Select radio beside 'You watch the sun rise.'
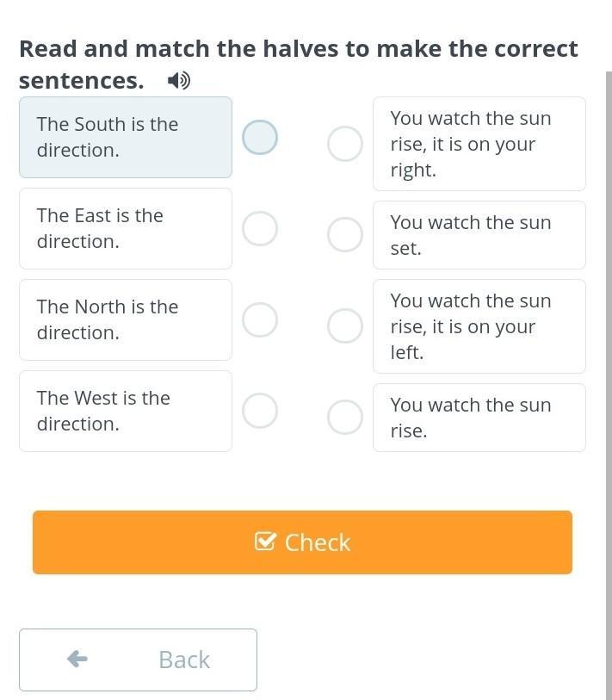 point(345,417)
